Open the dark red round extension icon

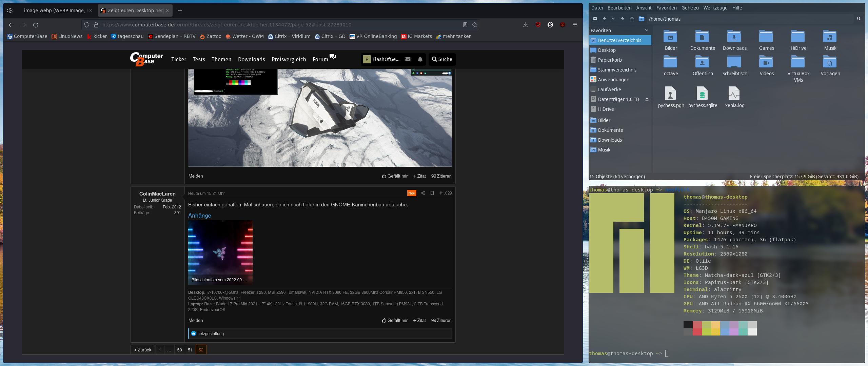[x=563, y=25]
